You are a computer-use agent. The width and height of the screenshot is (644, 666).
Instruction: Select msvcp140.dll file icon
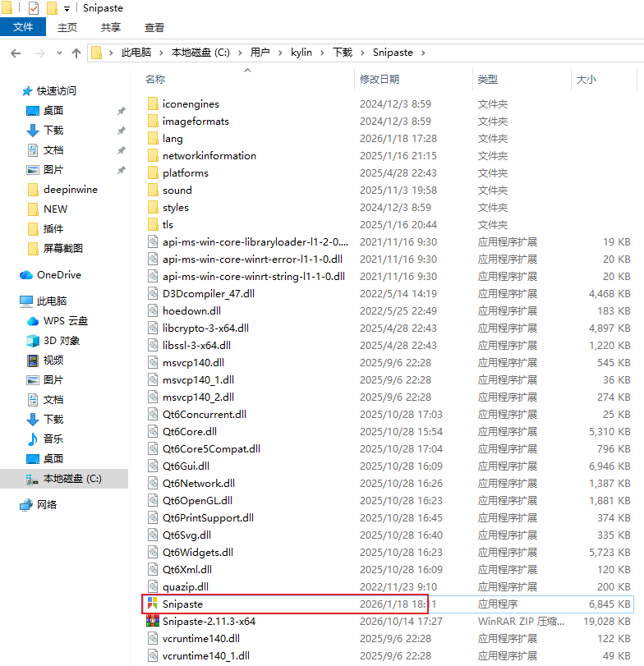[153, 362]
